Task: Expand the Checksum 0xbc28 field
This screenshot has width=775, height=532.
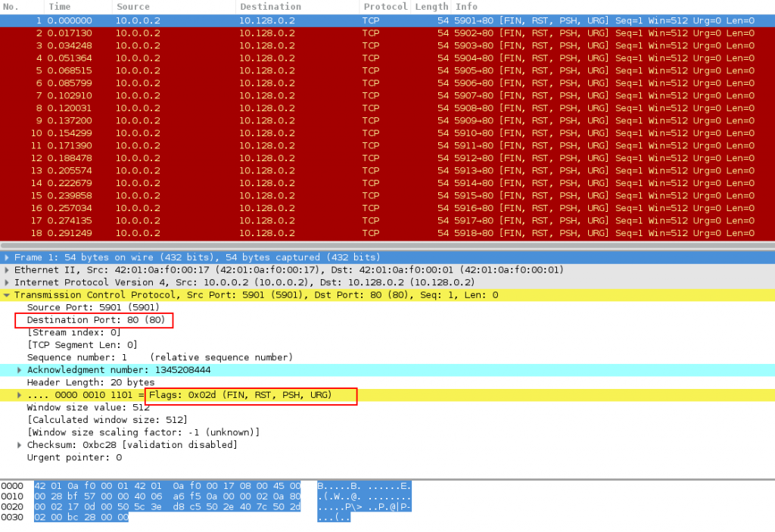Action: [20, 445]
